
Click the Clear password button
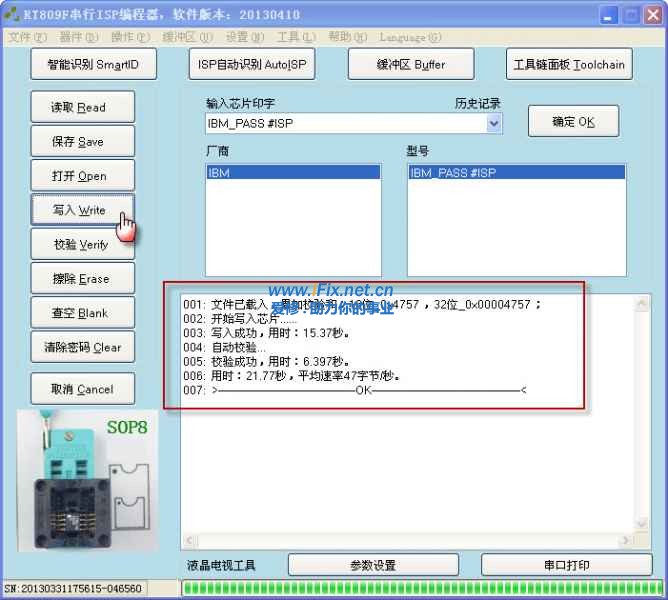click(79, 347)
